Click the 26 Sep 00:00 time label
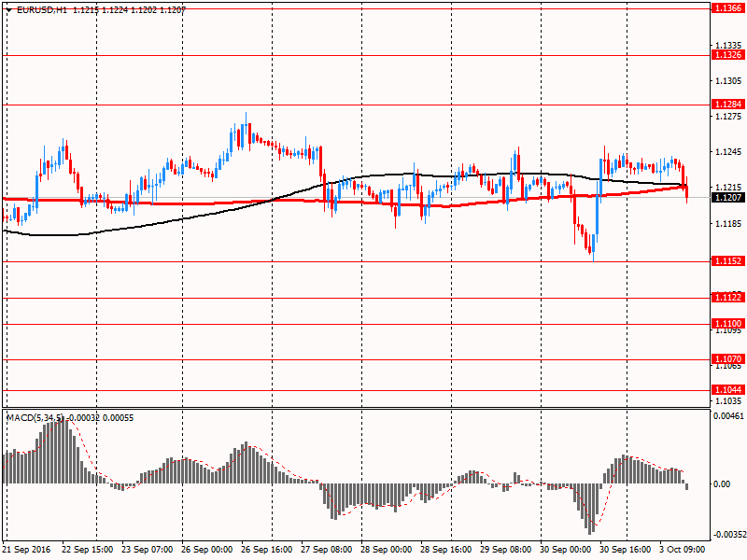747x560 pixels. click(207, 550)
